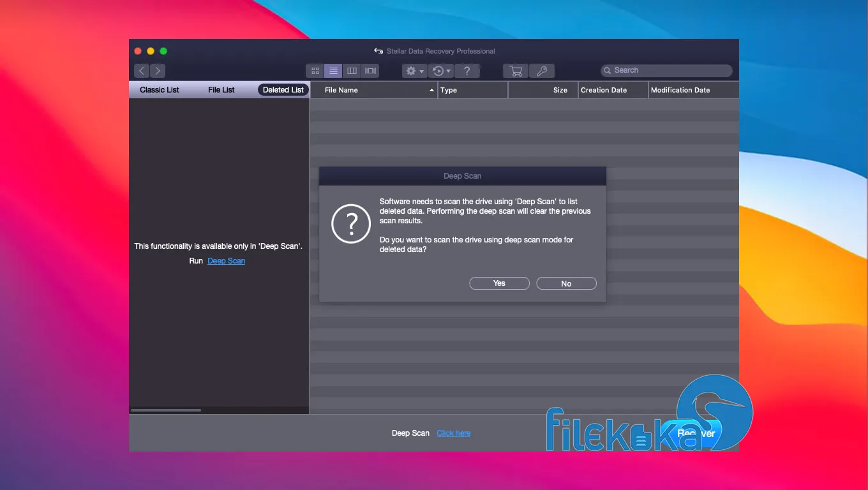Sort by File Name column header
Viewport: 868px width, 490px height.
(x=374, y=90)
